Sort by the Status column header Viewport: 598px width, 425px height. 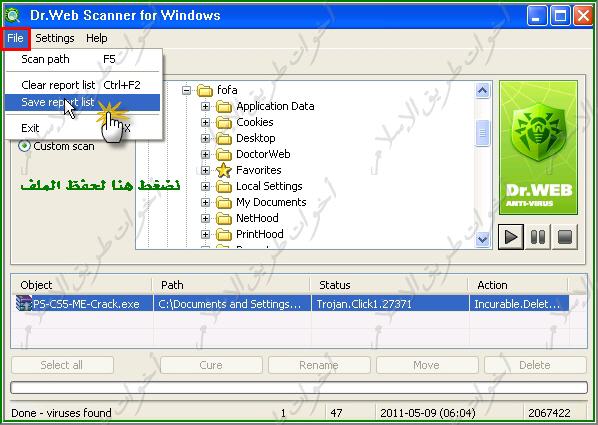click(389, 285)
